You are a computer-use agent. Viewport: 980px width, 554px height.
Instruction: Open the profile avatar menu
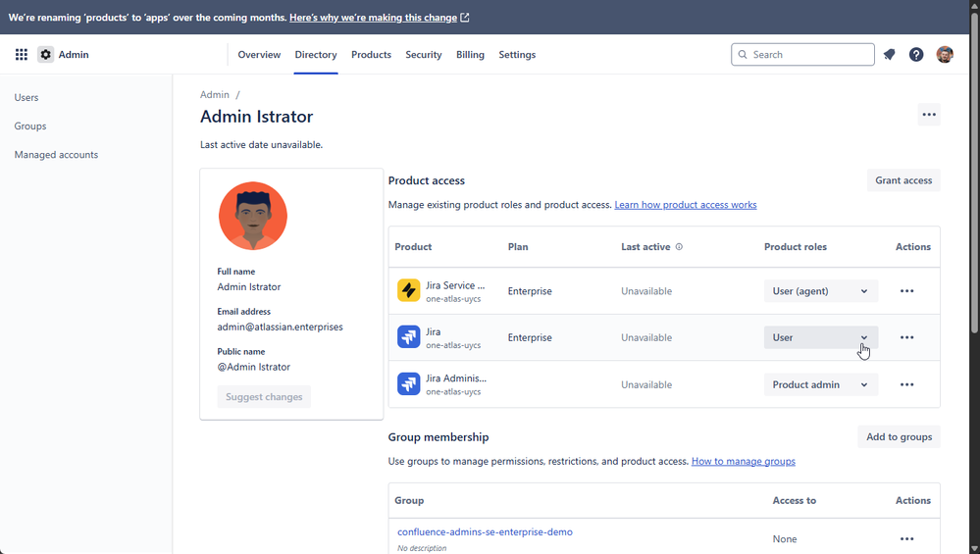pyautogui.click(x=945, y=54)
